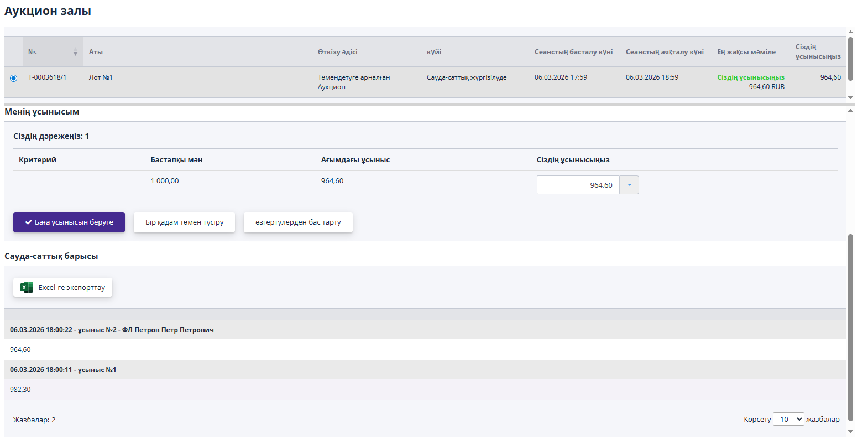
Task: Open the dropdown arrow beside the 964,60 bid field
Action: click(629, 185)
